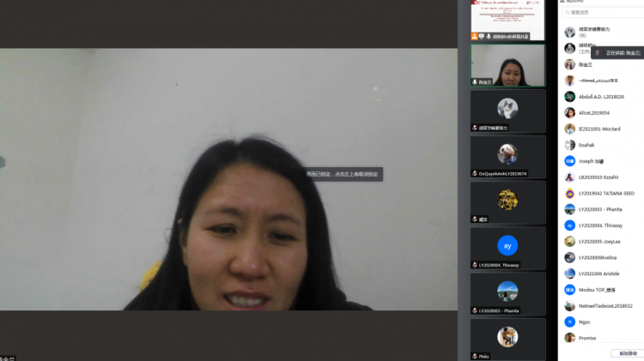Screen dimensions: 644x361
Task: Click the TATIANA SEED crest avatar
Action: point(569,193)
